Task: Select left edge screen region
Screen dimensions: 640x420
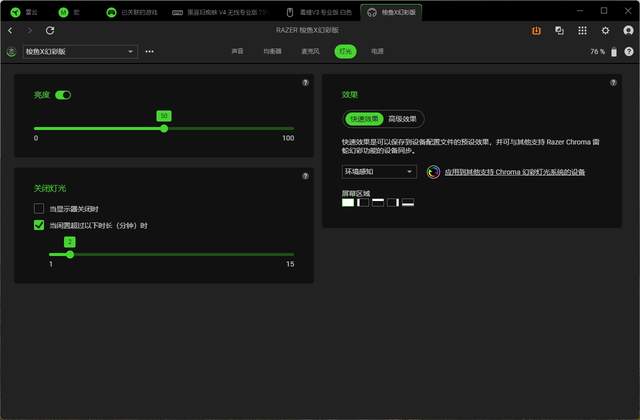Action: pos(363,202)
